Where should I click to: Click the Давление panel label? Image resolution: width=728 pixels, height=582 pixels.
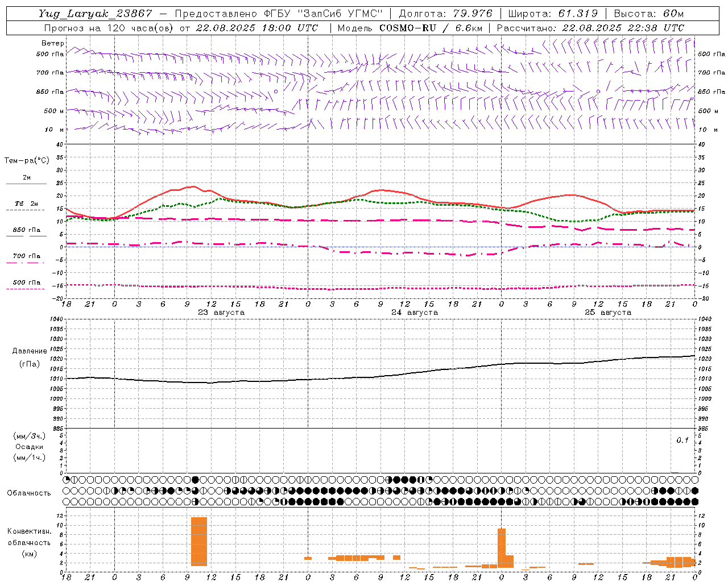click(x=30, y=351)
